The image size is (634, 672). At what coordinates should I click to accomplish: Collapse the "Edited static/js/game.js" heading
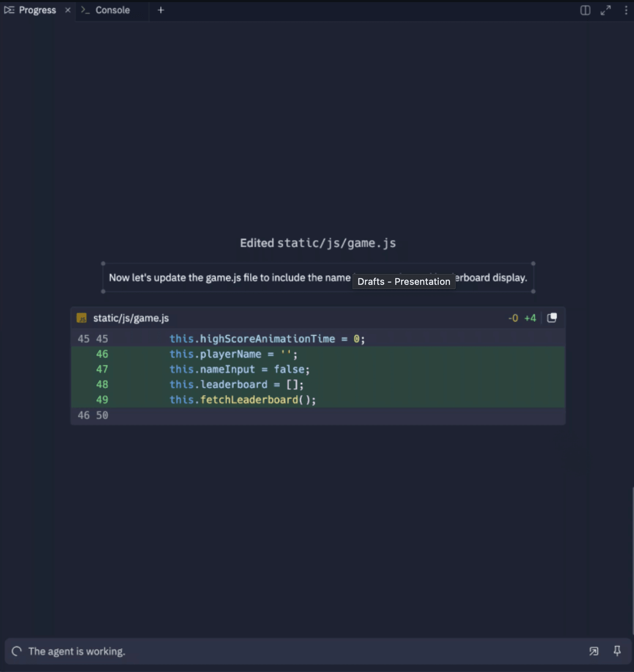click(x=318, y=243)
